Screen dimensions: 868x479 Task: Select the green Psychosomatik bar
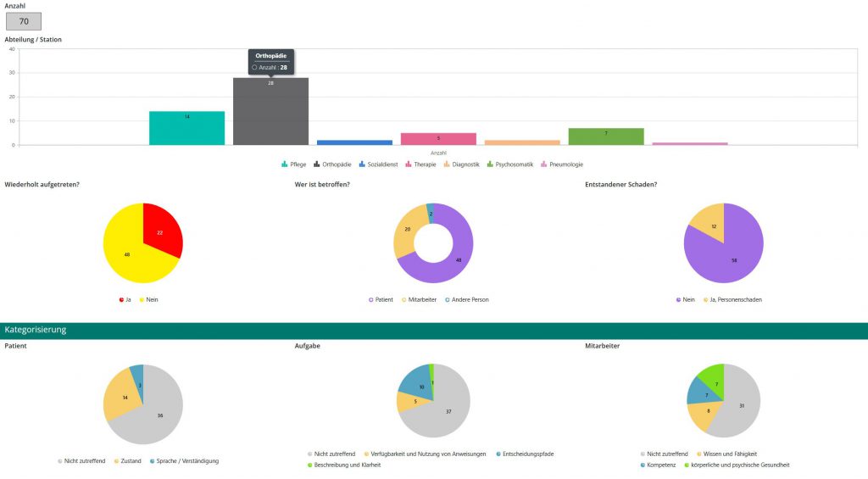(x=605, y=136)
